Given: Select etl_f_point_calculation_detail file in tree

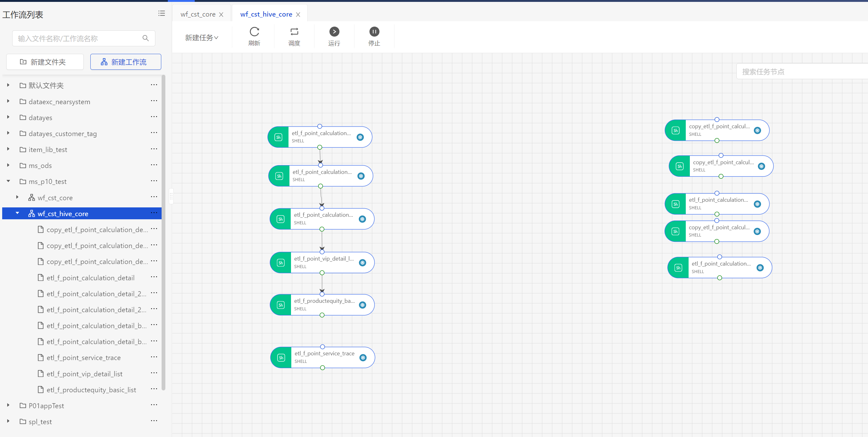Looking at the screenshot, I should coord(90,278).
